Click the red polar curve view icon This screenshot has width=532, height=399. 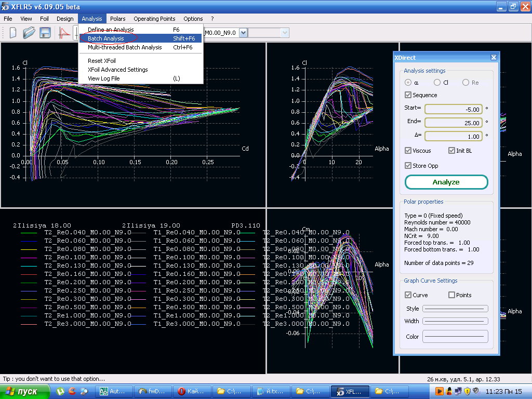[64, 33]
